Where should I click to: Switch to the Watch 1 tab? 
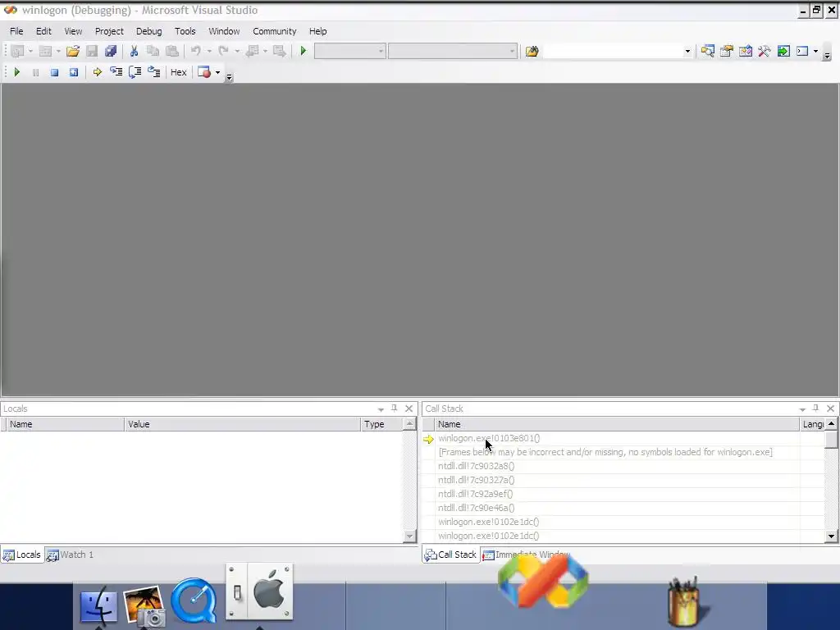pyautogui.click(x=71, y=555)
